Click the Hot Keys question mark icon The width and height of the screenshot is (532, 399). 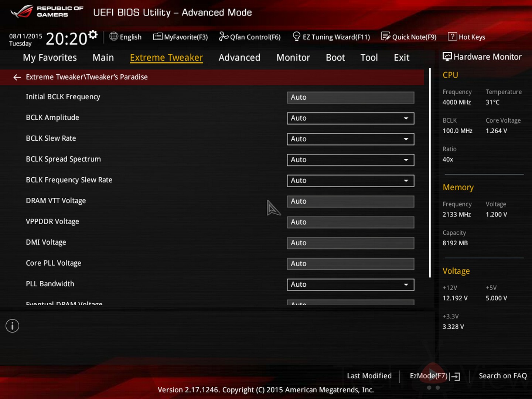452,36
